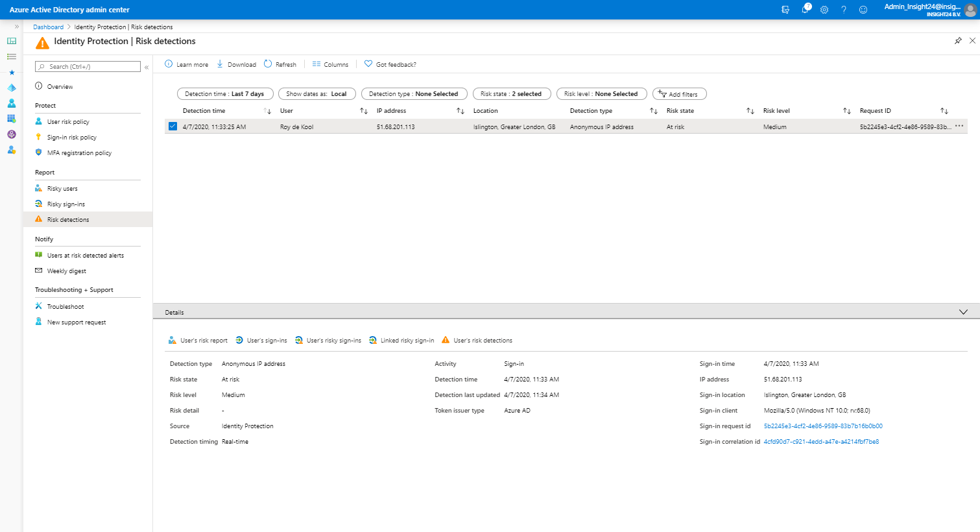The image size is (980, 532).
Task: Open Risk state: 2 selected filter
Action: pos(512,94)
